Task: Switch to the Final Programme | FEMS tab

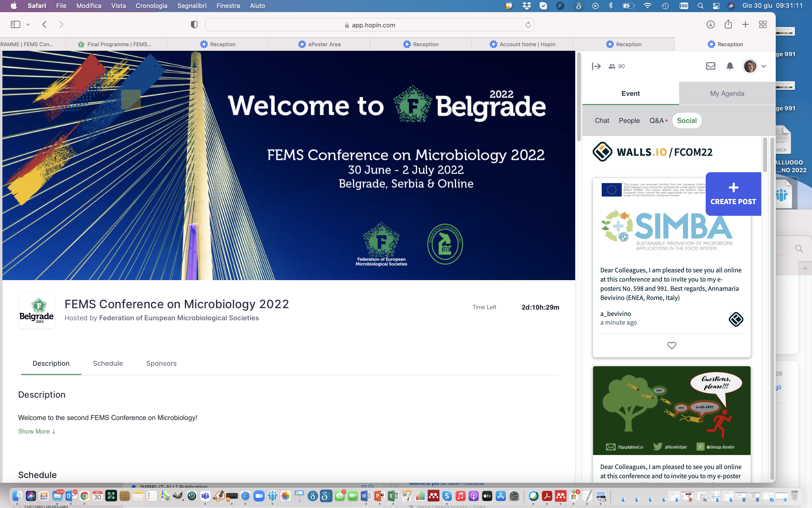Action: pos(116,44)
